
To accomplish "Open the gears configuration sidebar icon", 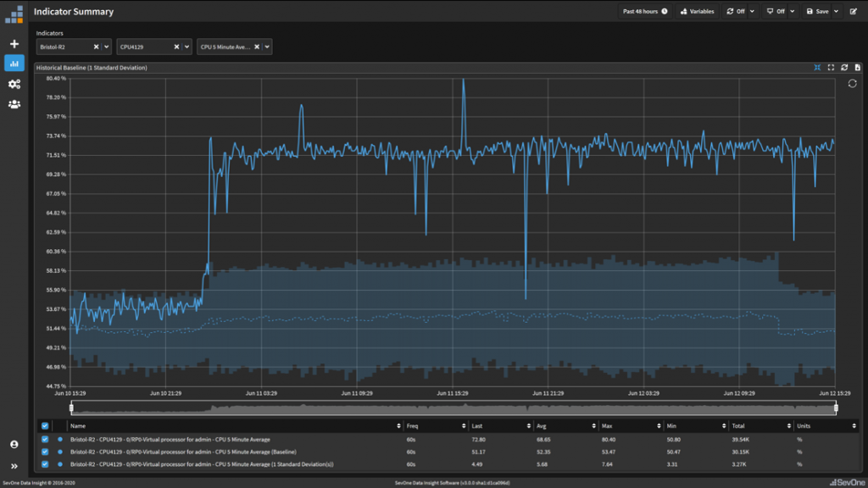I will click(x=14, y=84).
